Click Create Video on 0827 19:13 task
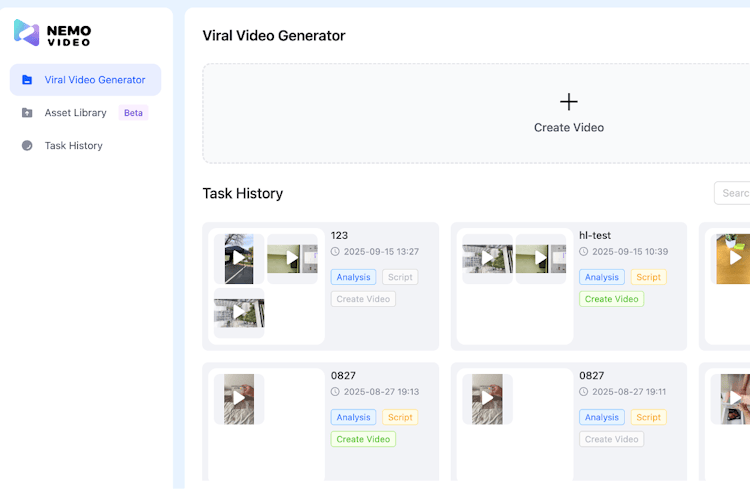The width and height of the screenshot is (750, 490). coord(363,439)
